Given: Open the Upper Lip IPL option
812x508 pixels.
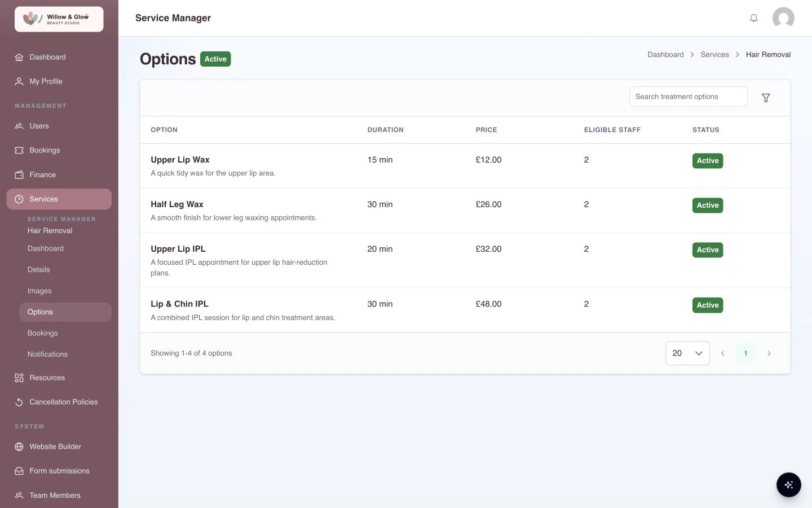Looking at the screenshot, I should click(178, 249).
